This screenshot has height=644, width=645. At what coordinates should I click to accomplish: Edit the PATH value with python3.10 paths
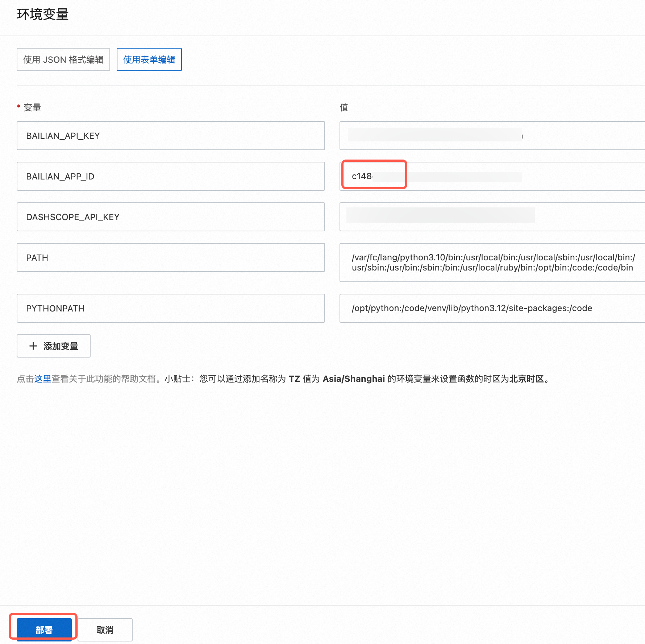[492, 263]
